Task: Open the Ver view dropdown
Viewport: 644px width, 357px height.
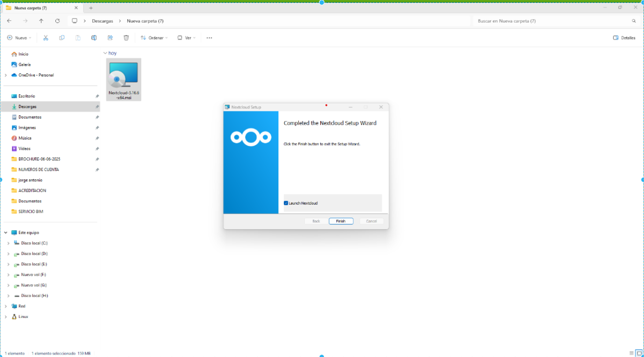Action: click(187, 38)
